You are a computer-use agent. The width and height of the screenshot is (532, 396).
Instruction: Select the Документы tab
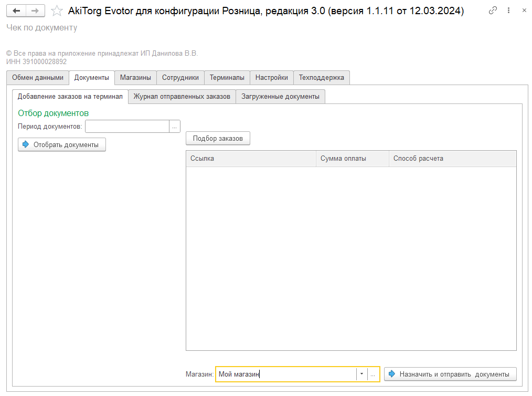[x=92, y=77]
